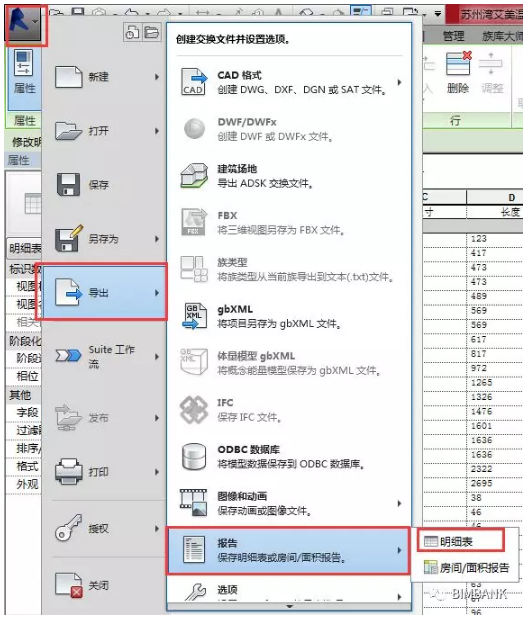Click the 关闭 menu label

click(98, 585)
